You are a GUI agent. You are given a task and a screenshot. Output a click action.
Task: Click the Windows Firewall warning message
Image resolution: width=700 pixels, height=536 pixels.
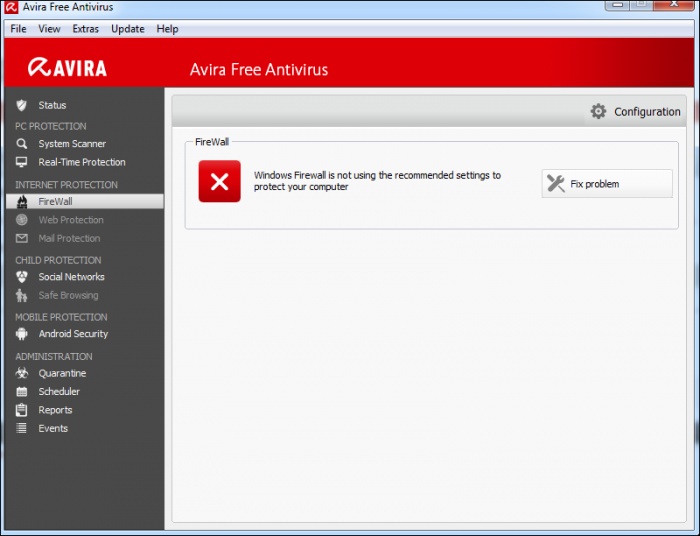tap(377, 181)
